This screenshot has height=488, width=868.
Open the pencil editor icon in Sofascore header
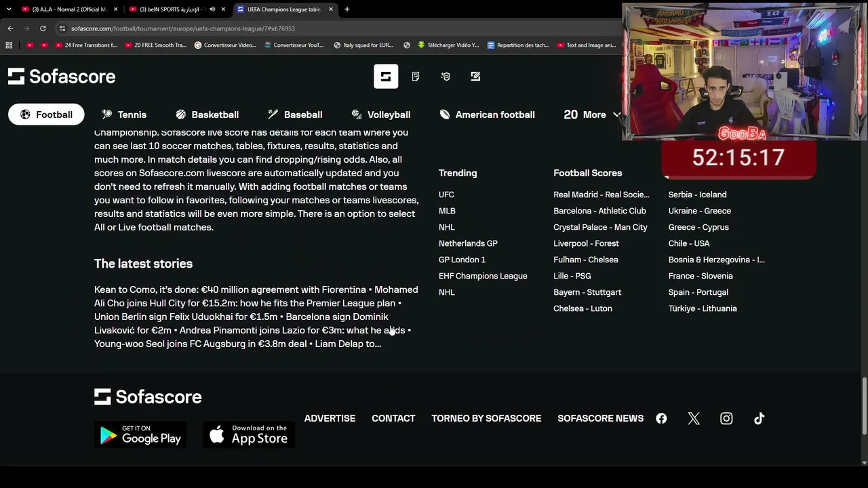[x=475, y=77]
